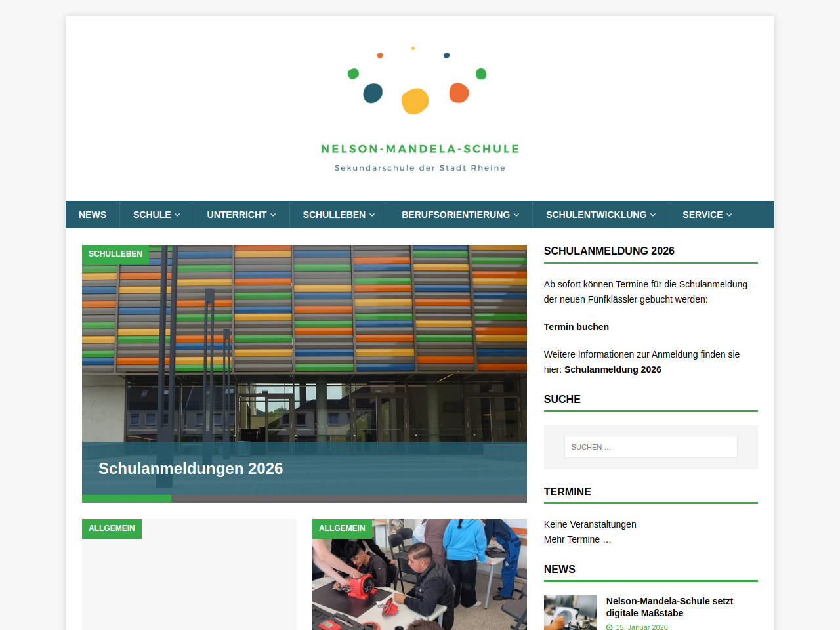Screen dimensions: 840x630
Task: Focus the Suchen search field
Action: (650, 447)
